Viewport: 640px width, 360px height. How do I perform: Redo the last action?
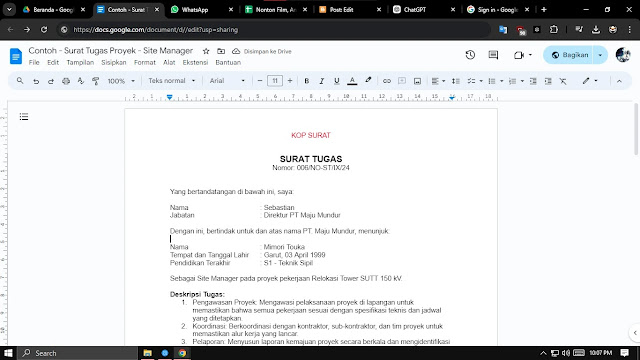coord(51,81)
